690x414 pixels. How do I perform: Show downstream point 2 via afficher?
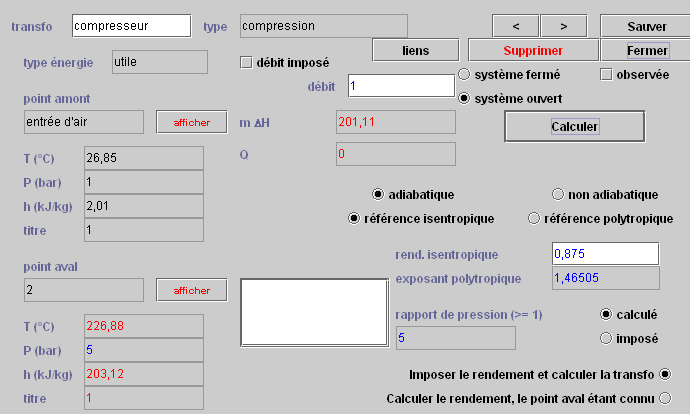pos(191,290)
